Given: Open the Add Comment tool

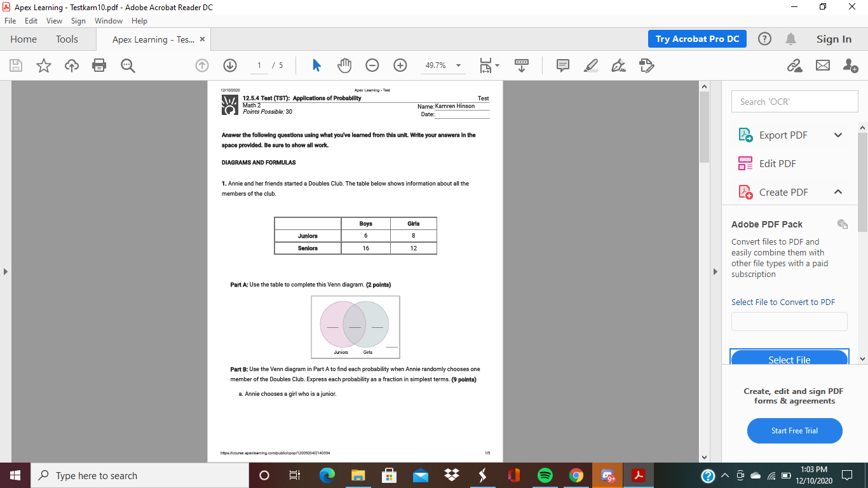Looking at the screenshot, I should 562,65.
